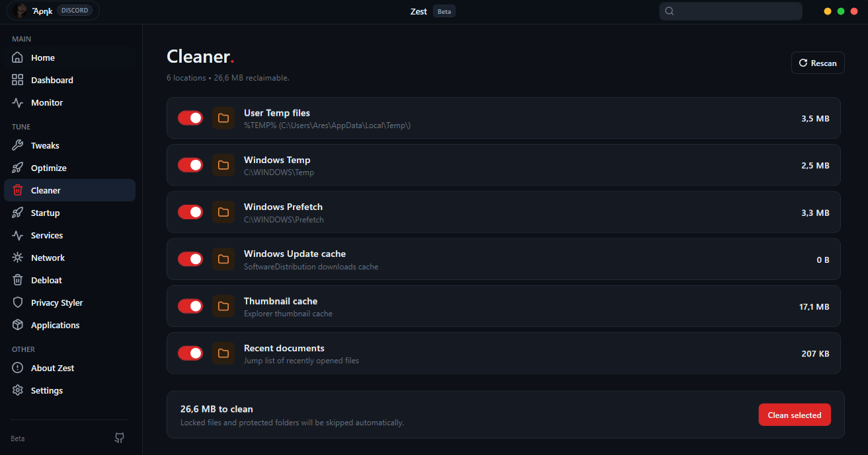This screenshot has height=455, width=868.
Task: Focus the search field in title bar
Action: tap(730, 11)
